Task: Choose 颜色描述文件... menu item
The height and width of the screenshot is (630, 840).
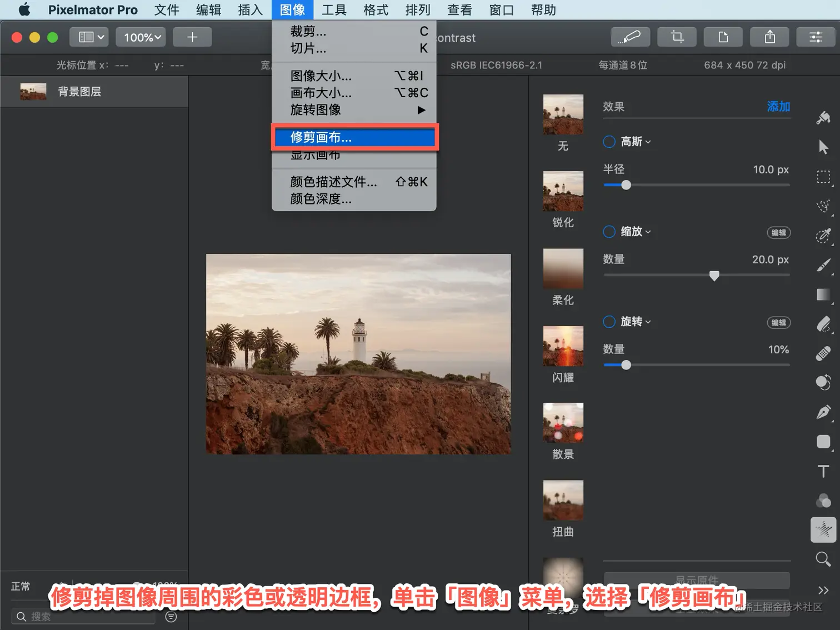Action: (x=354, y=182)
